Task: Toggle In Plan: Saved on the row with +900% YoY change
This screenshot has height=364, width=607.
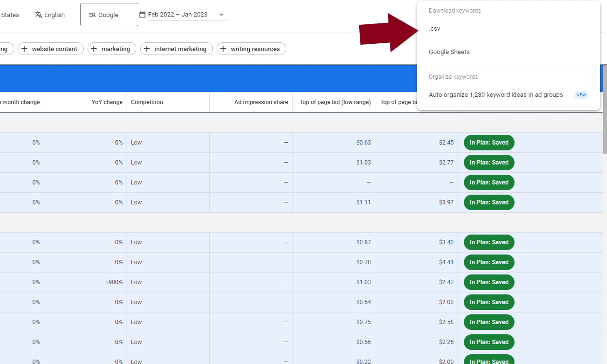Action: (x=489, y=282)
